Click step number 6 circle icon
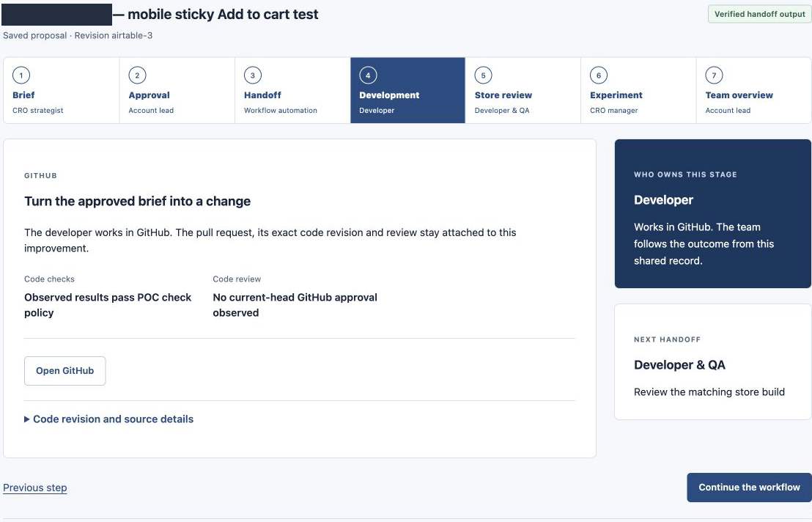Image resolution: width=812 pixels, height=522 pixels. tap(599, 75)
